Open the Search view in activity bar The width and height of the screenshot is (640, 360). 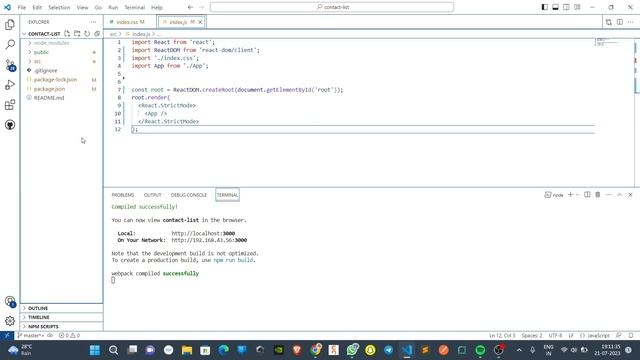10,44
